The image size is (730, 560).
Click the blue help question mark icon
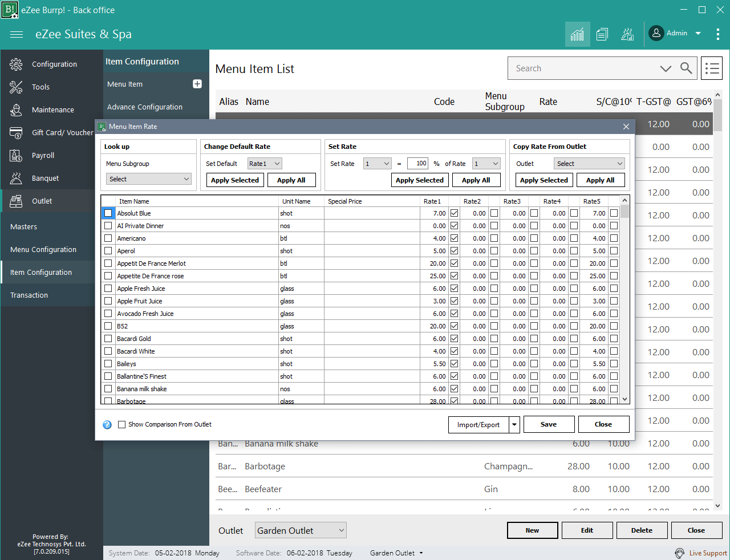tap(107, 425)
